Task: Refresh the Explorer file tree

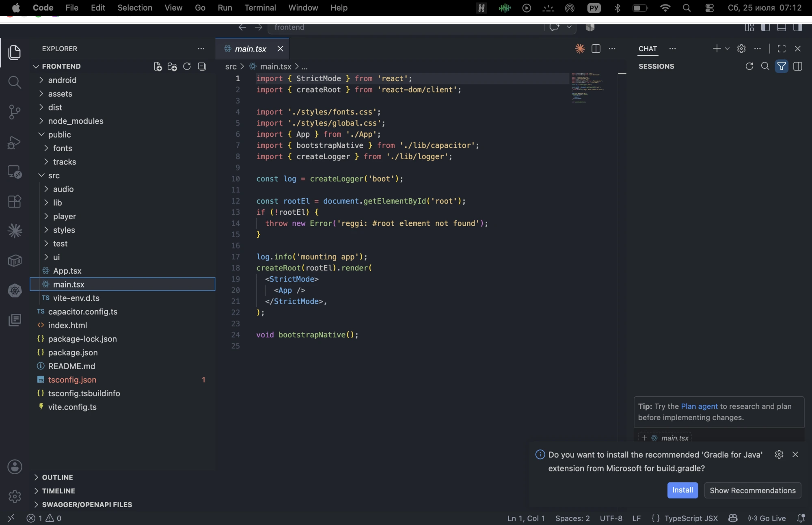Action: tap(187, 67)
